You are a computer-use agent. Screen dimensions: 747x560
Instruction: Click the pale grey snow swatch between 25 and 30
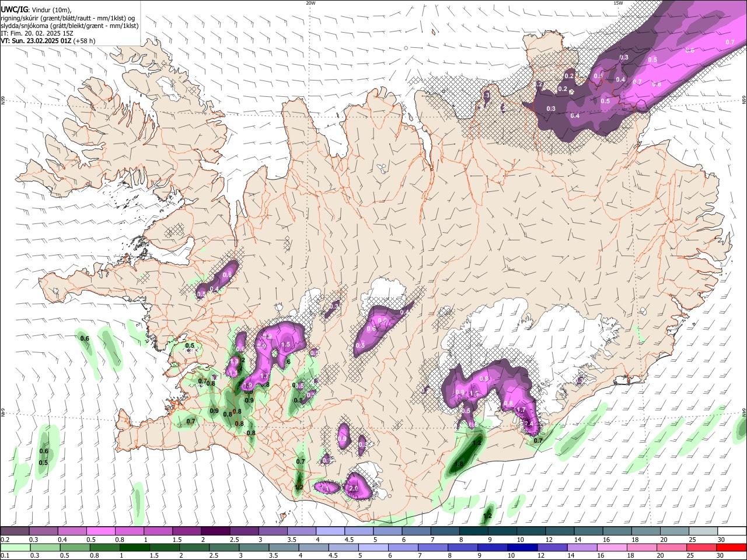(704, 531)
